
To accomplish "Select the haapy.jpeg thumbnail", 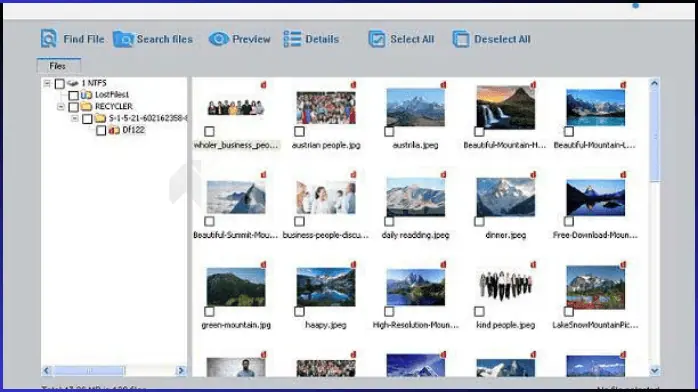I will 326,287.
